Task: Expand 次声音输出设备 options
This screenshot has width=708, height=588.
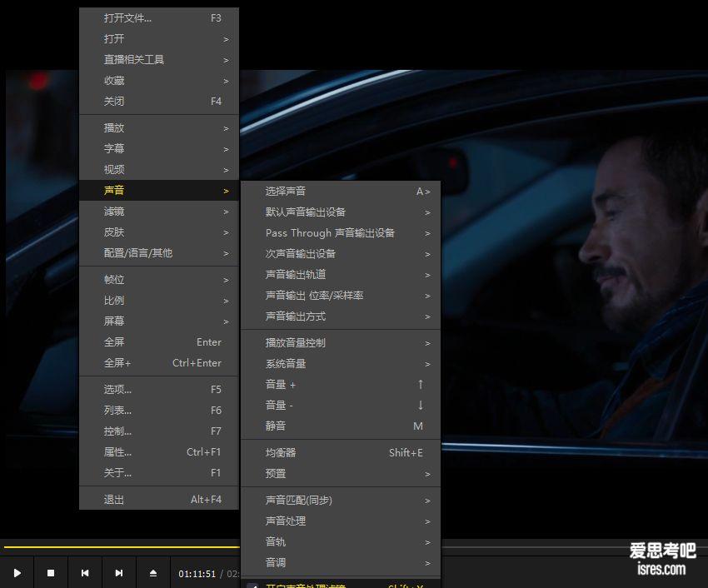Action: click(x=341, y=254)
